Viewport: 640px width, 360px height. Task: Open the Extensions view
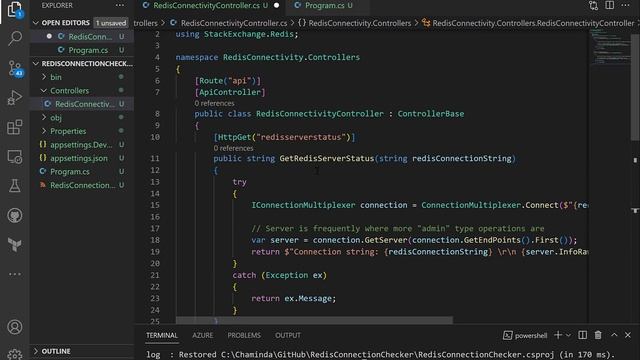15,127
